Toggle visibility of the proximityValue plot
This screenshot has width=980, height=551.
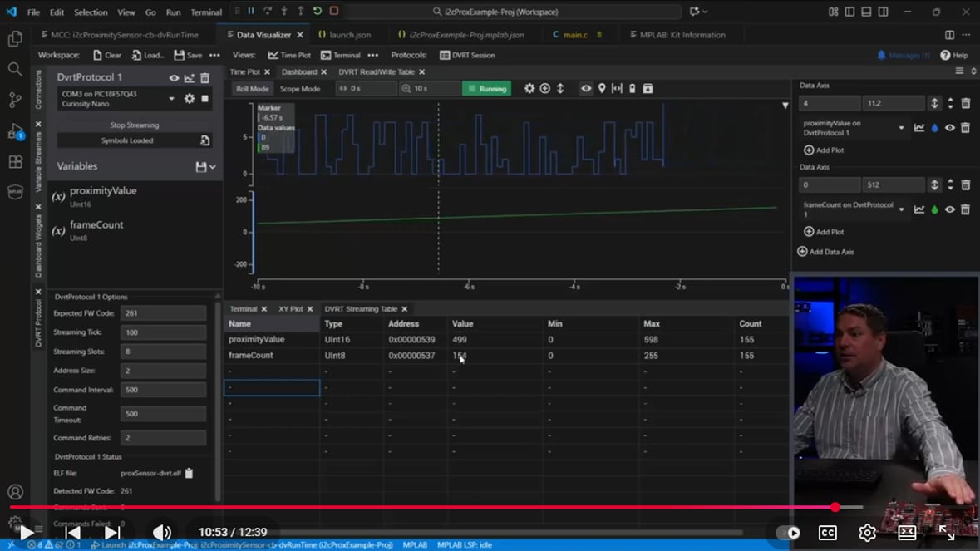[x=950, y=128]
